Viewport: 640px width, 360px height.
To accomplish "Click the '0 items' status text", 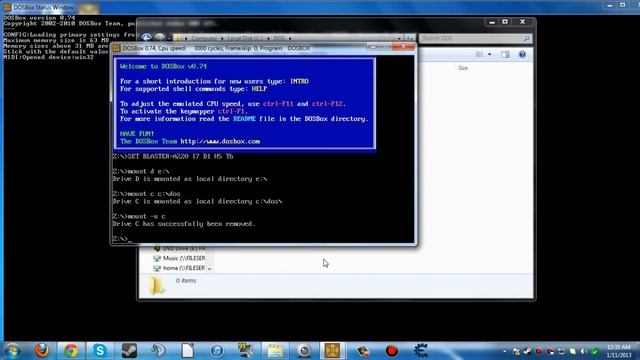I will click(186, 280).
